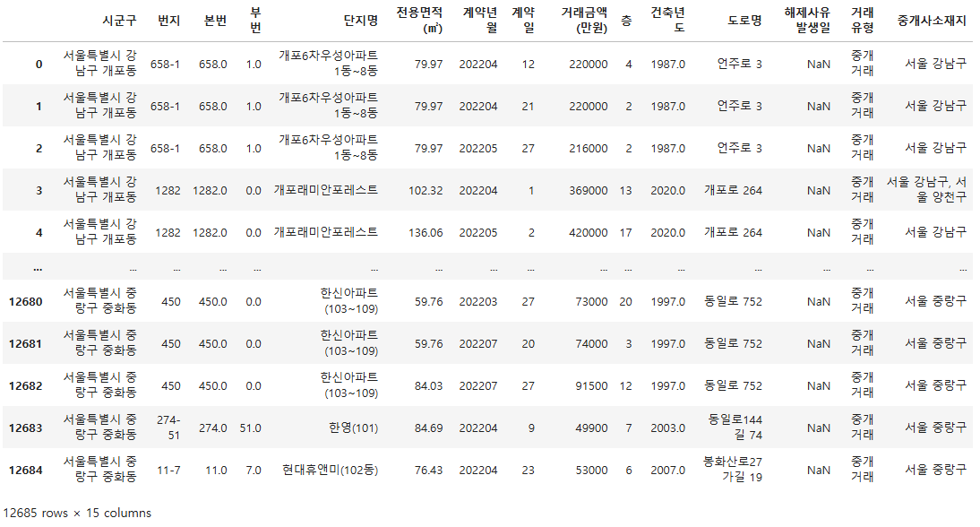Select the 번지 column header
Viewport: 980px width, 527px height.
coord(168,21)
